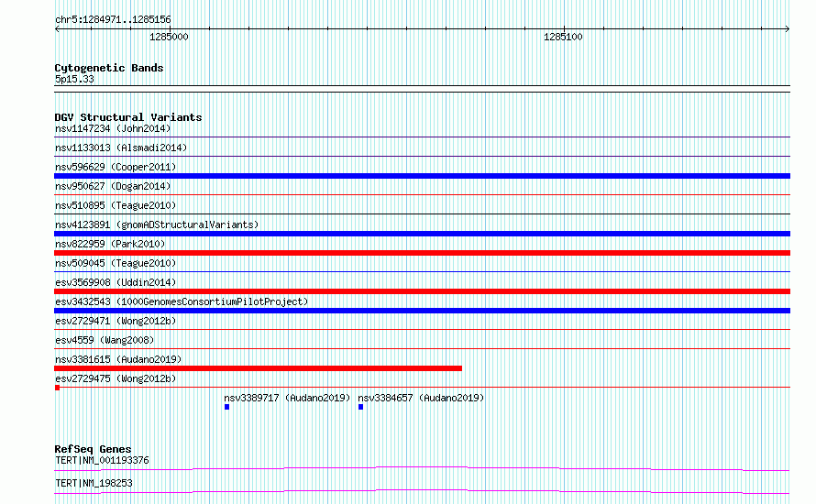Select the magenta TERT|NM_198253 transcript line

coord(422,491)
